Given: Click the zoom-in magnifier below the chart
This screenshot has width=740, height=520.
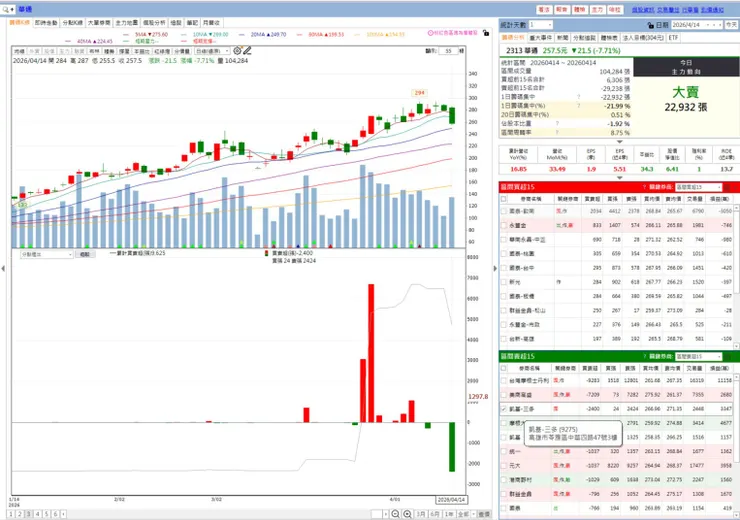Looking at the screenshot, I should click(407, 514).
